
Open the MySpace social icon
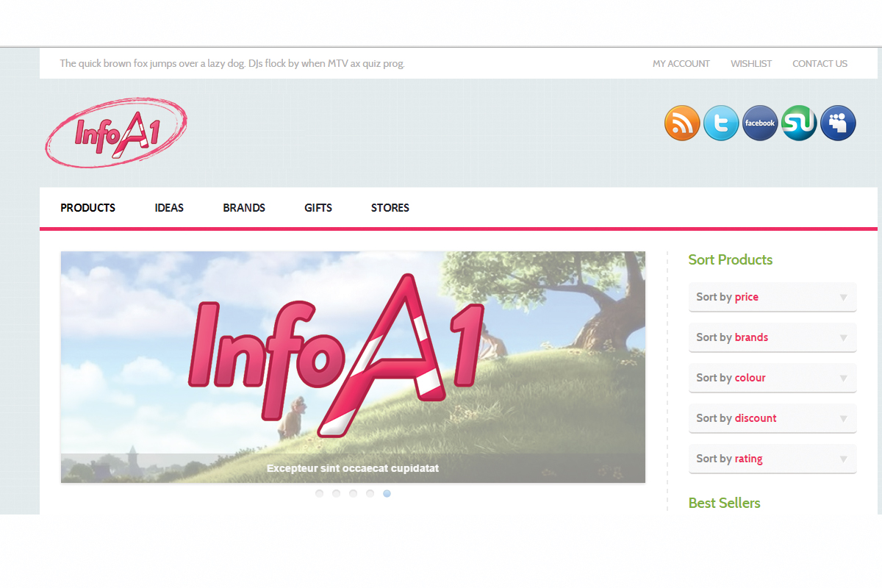(x=838, y=123)
